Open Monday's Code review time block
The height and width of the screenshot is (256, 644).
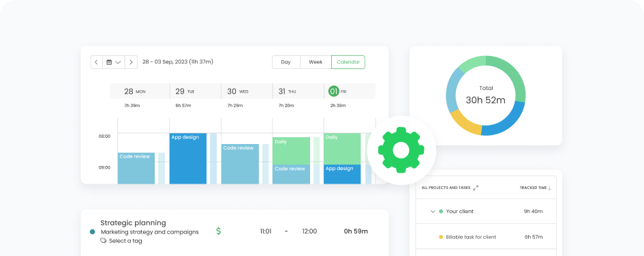point(136,169)
